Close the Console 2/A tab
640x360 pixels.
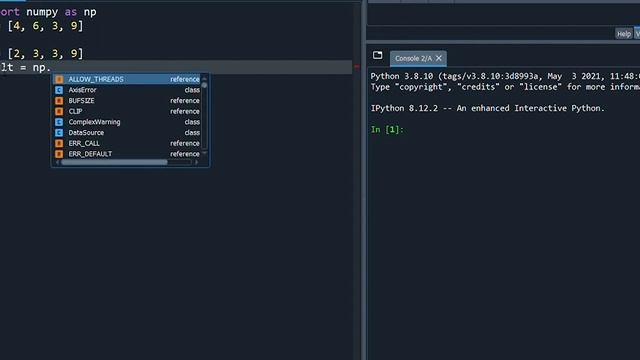(439, 58)
